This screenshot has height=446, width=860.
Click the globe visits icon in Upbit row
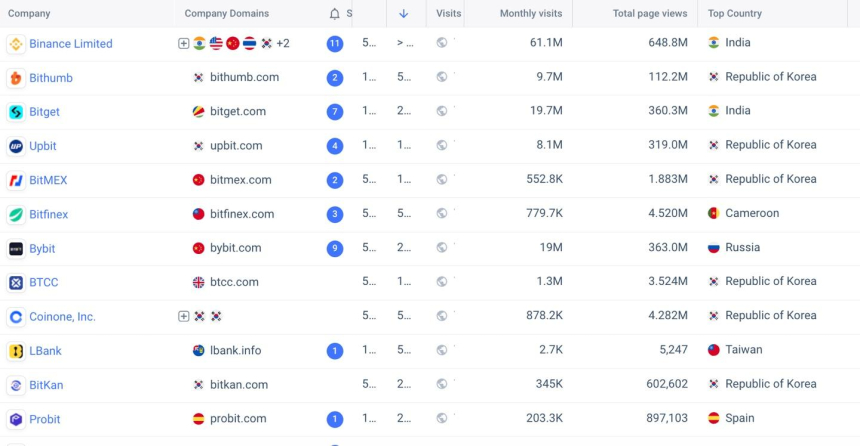pos(442,145)
